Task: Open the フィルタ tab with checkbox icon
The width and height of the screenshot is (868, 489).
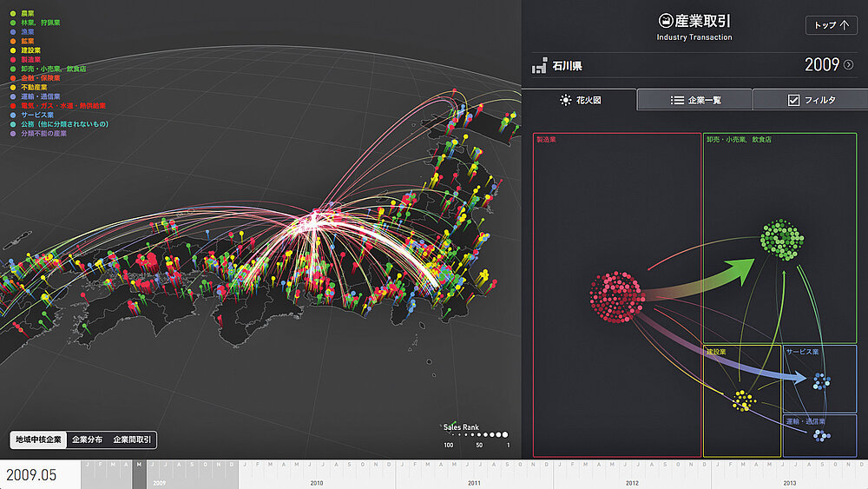Action: click(x=810, y=100)
